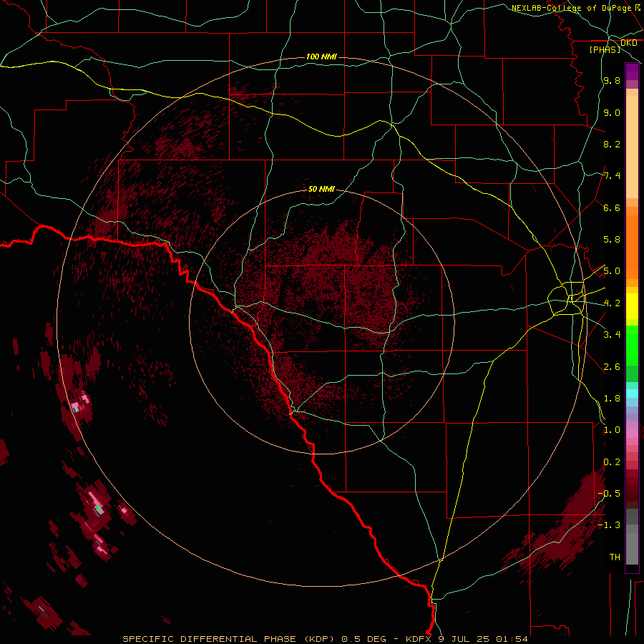Click the 1.0 value on the scale

point(612,430)
